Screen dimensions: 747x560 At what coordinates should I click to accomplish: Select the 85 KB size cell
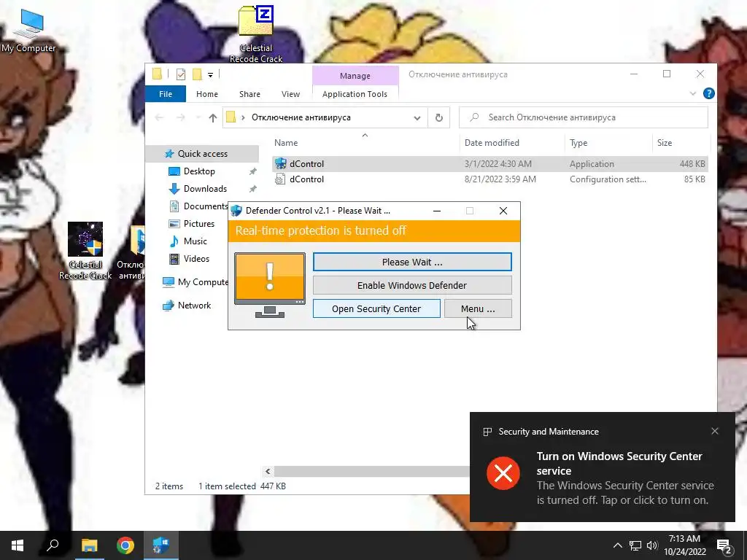pos(694,179)
